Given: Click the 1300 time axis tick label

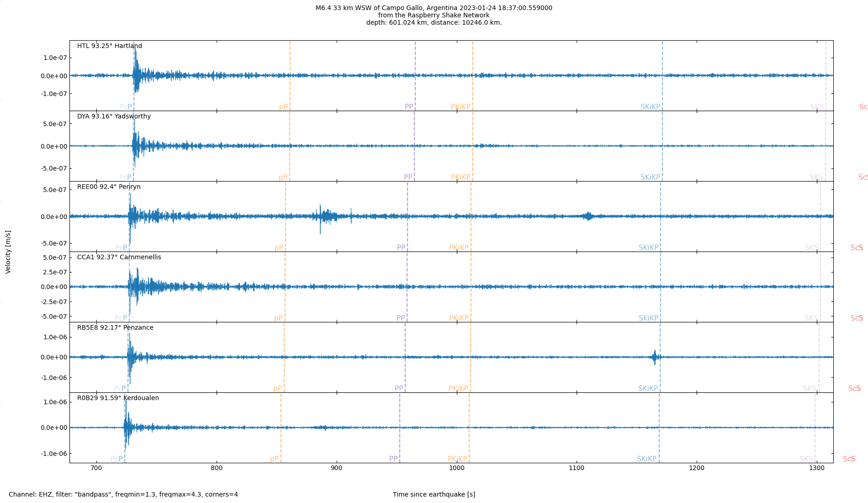Looking at the screenshot, I should (x=817, y=468).
